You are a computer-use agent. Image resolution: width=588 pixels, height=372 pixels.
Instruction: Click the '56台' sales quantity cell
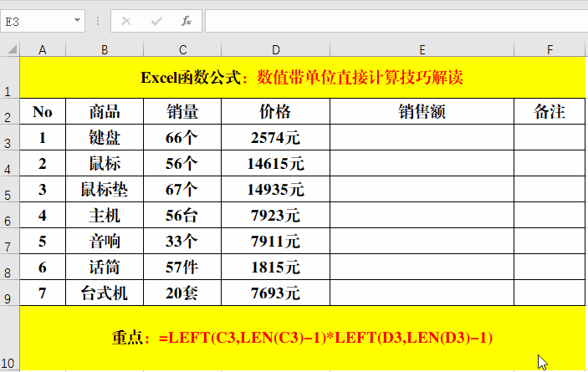[x=182, y=215]
